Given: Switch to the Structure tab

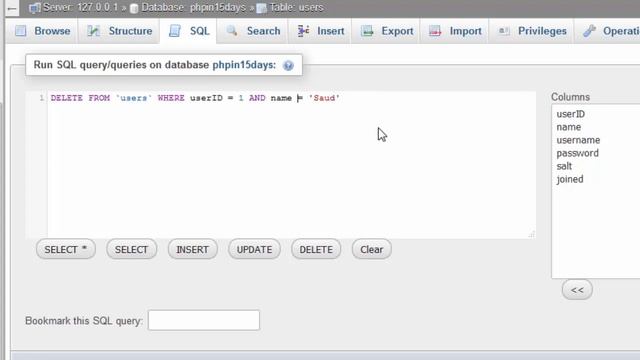Looking at the screenshot, I should tap(120, 31).
